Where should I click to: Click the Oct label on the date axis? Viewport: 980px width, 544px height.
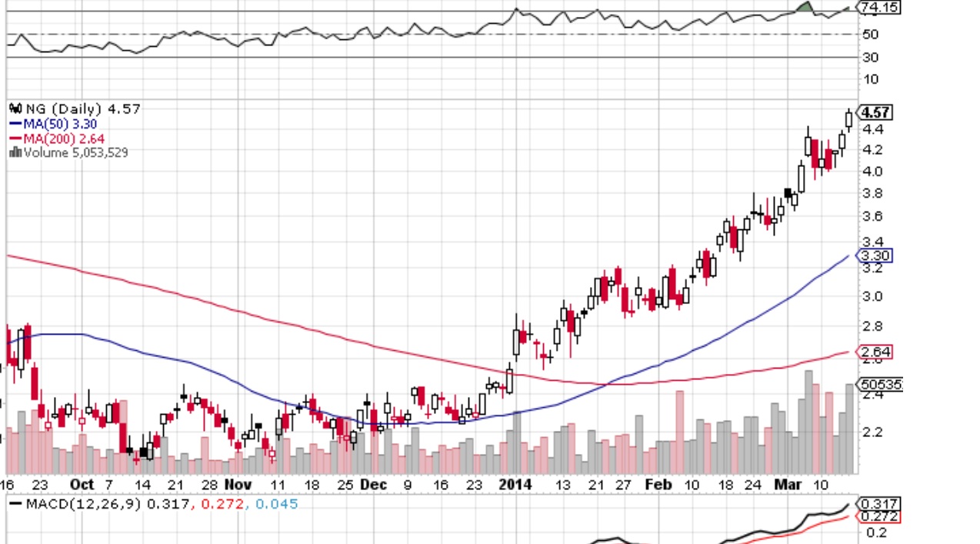tap(82, 485)
